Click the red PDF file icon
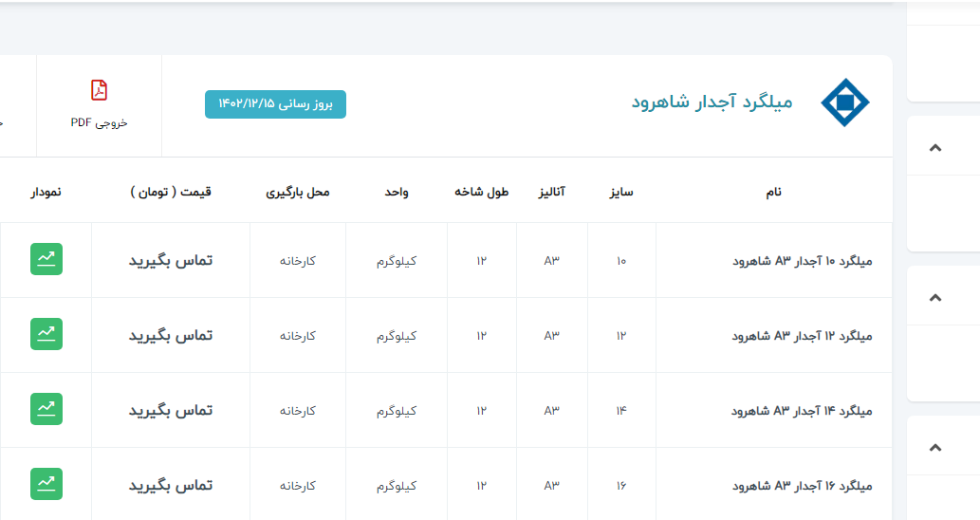This screenshot has width=980, height=520. click(99, 90)
